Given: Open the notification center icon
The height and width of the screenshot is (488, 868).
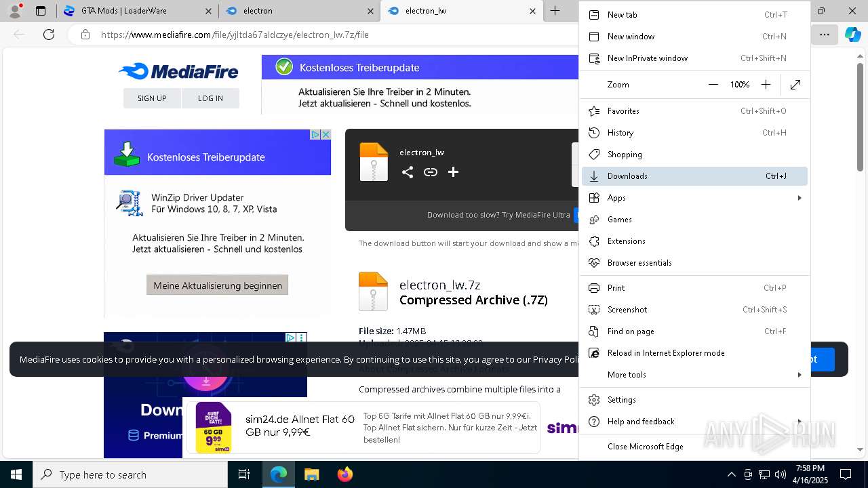Looking at the screenshot, I should point(846,474).
